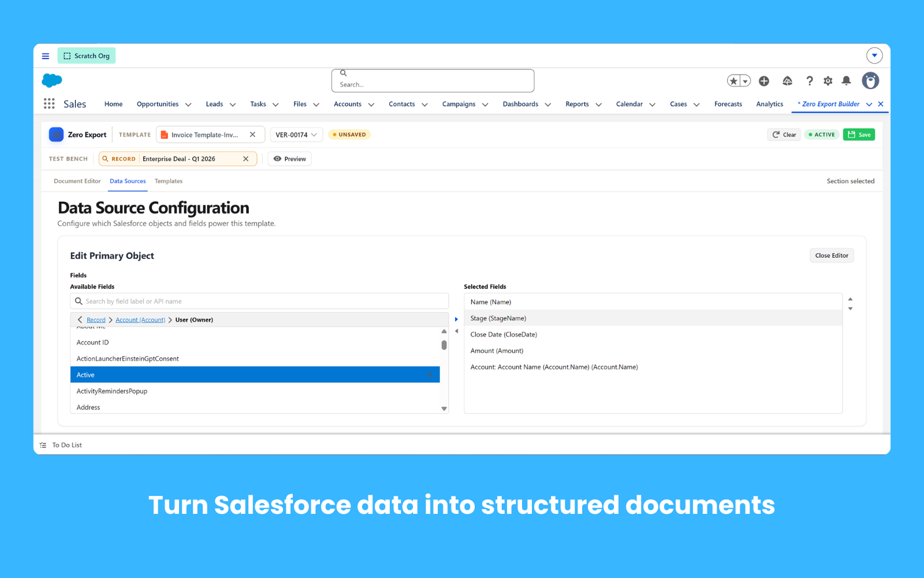Select Name (Name) in Selected Fields
The height and width of the screenshot is (578, 924).
point(653,302)
